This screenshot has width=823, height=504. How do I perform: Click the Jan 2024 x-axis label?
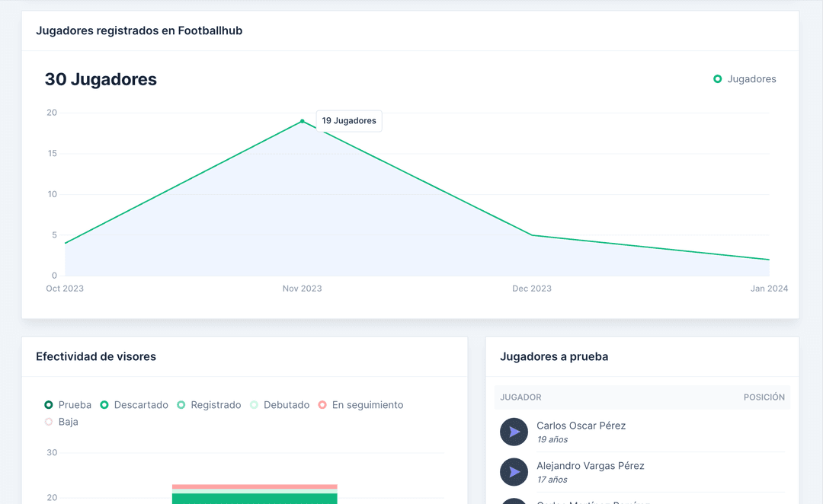pos(768,289)
